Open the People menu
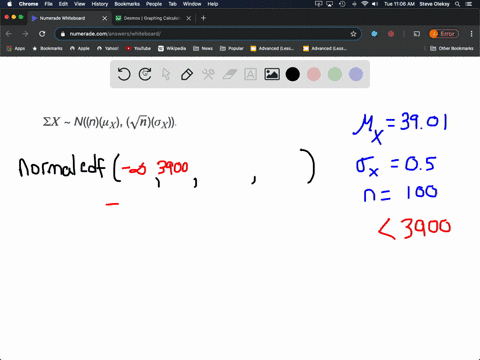Screen dimensions: 480x360 click(154, 4)
